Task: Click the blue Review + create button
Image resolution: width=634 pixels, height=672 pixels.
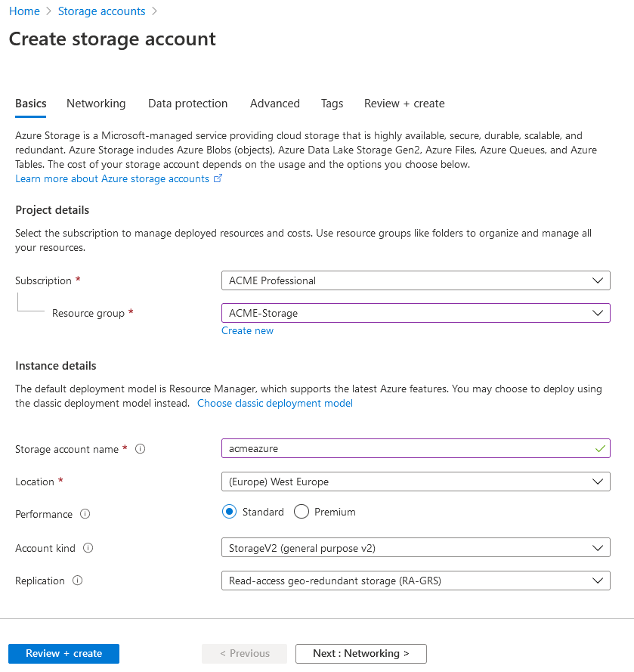Action: coord(63,653)
